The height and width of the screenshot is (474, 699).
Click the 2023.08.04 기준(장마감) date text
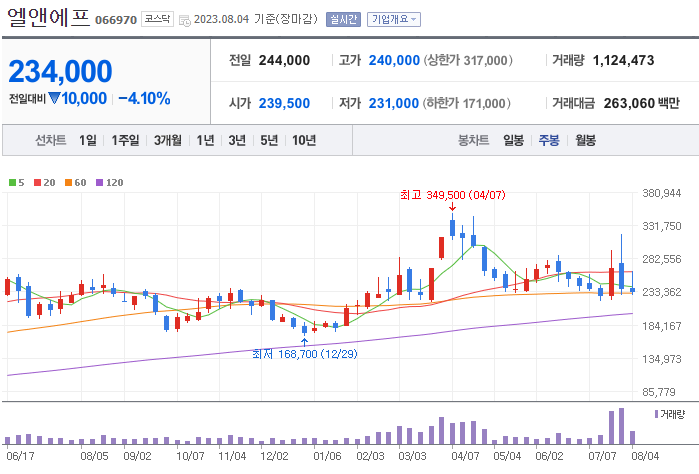256,19
